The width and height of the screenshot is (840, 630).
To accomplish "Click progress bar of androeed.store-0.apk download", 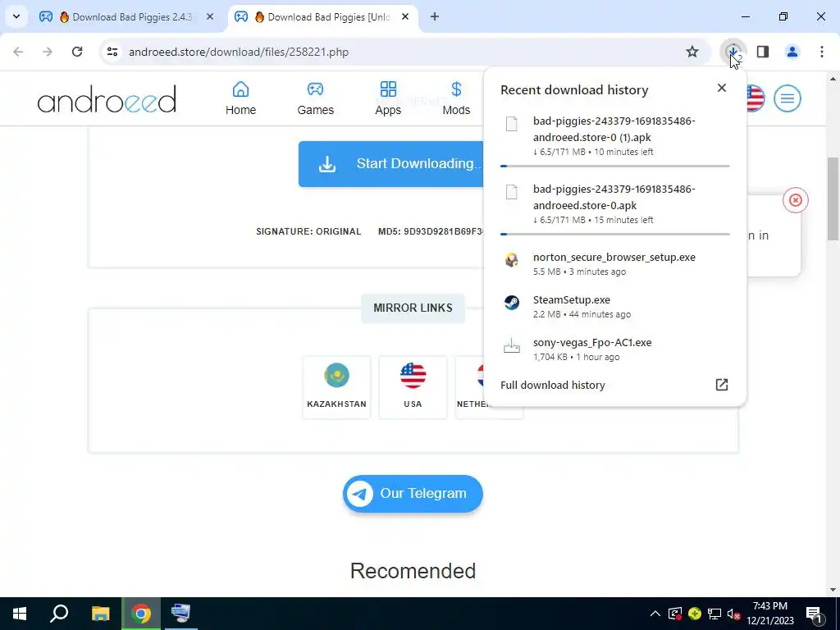I will coord(614,234).
